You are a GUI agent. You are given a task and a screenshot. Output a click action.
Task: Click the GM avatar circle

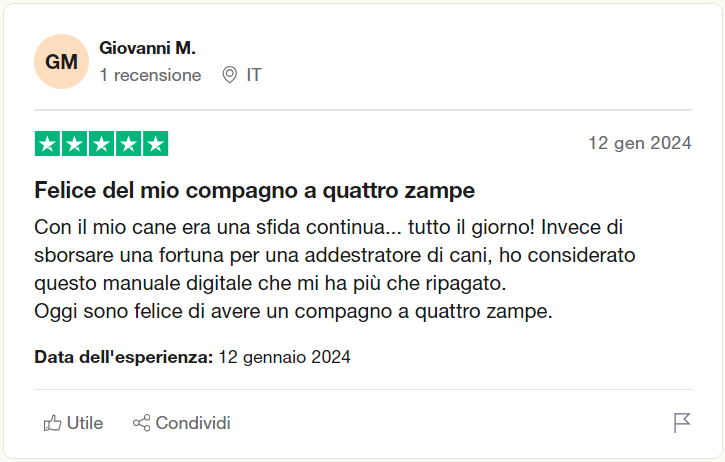click(61, 62)
